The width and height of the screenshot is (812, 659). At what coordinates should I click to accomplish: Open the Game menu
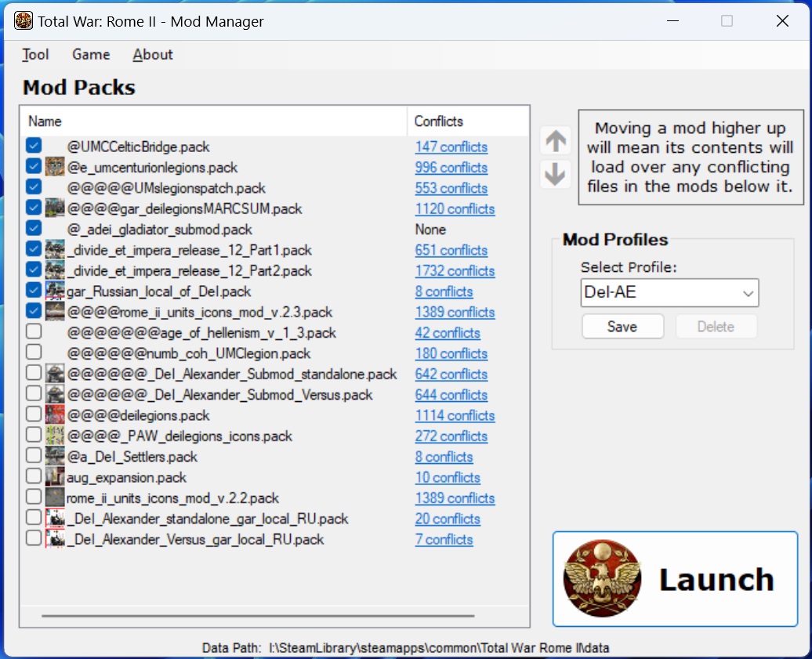91,54
